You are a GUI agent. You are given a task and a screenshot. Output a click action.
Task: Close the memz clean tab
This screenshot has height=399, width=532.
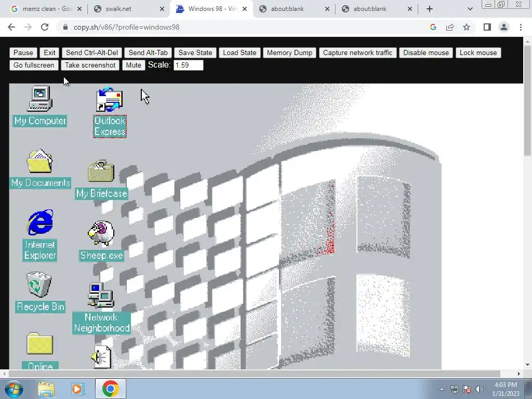[x=79, y=9]
